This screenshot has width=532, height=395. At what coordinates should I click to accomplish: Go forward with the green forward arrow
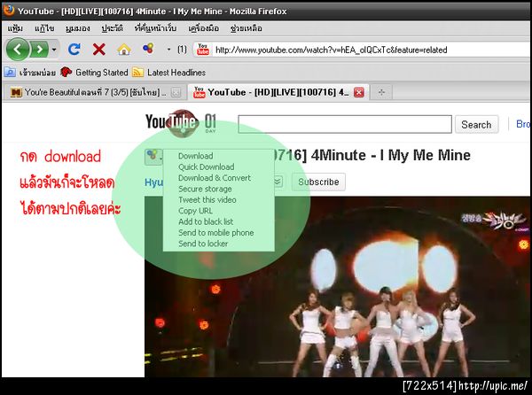(x=40, y=50)
